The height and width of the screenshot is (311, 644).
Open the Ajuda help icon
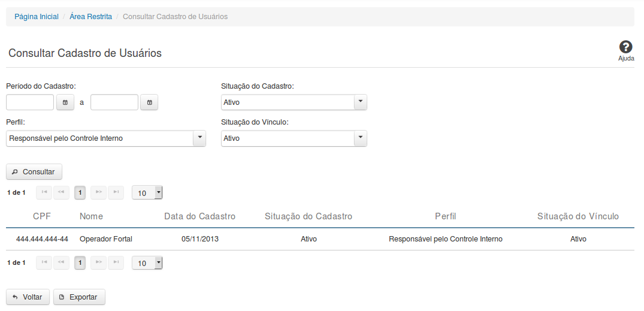click(626, 48)
